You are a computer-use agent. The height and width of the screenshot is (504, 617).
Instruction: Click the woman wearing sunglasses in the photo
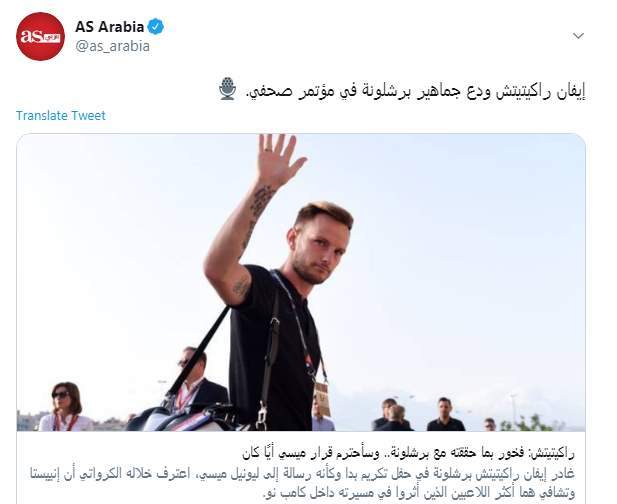[x=64, y=406]
